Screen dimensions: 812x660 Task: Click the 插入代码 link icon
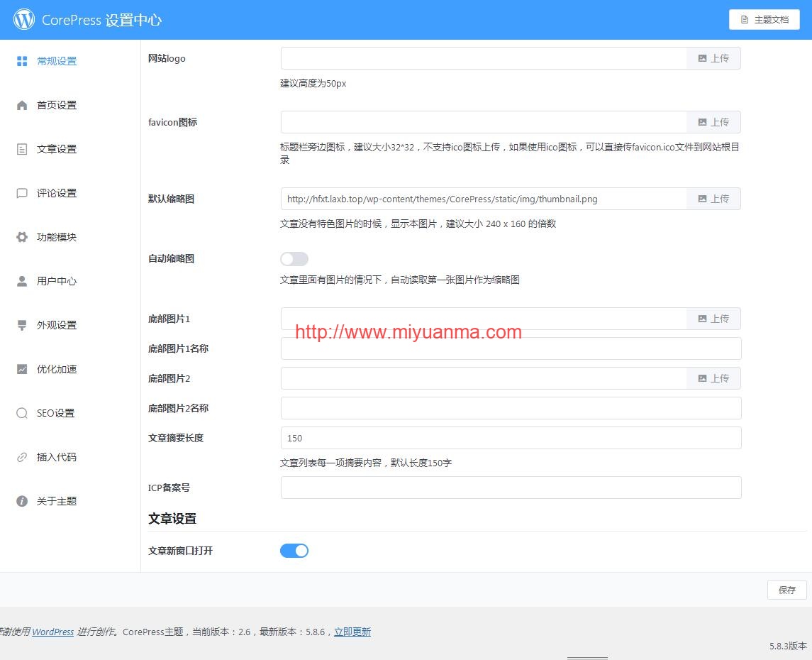tap(22, 458)
